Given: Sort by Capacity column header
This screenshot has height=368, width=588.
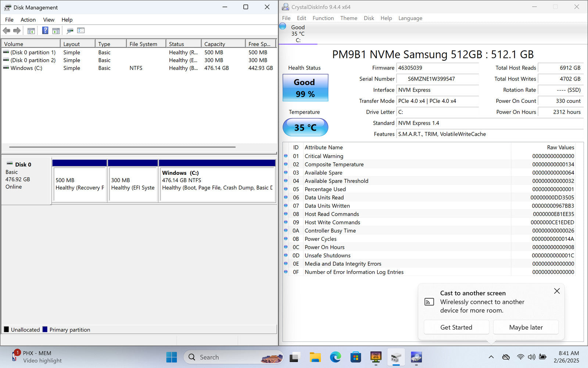Looking at the screenshot, I should [x=223, y=44].
